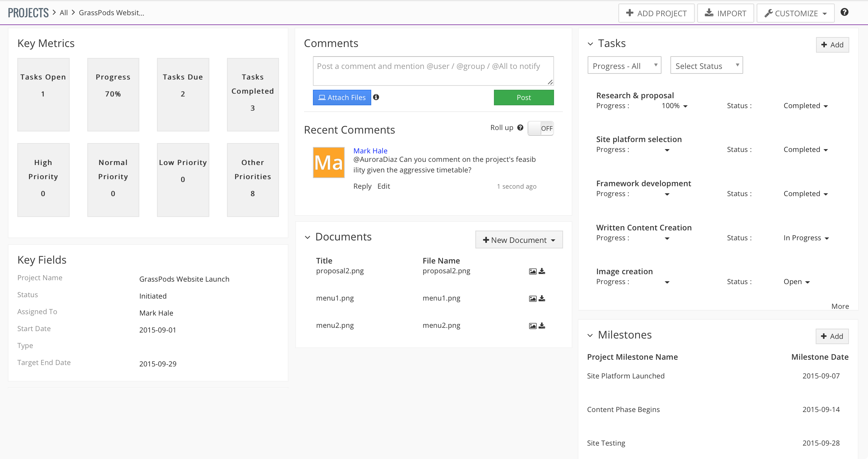Click the help question mark icon
Screen dimensions: 868x459
coord(845,12)
